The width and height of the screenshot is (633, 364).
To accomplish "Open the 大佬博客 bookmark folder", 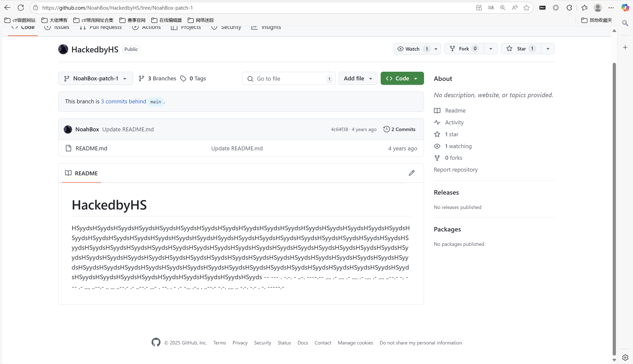I will coord(54,20).
